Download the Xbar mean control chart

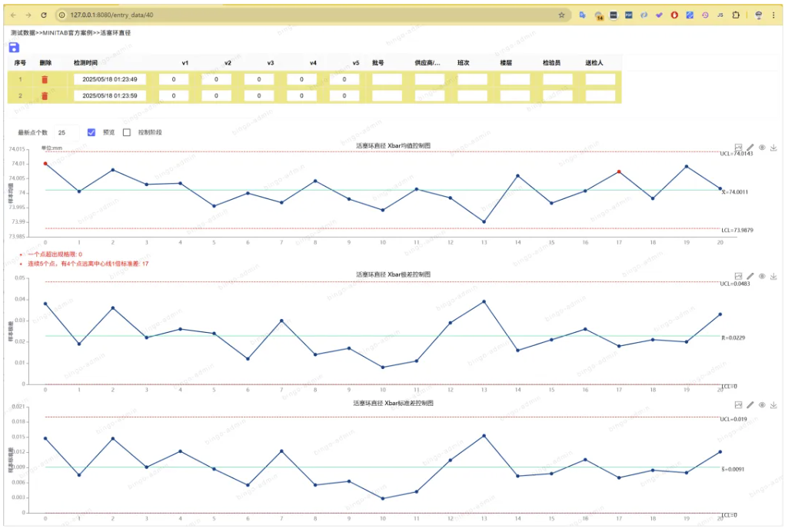(773, 147)
